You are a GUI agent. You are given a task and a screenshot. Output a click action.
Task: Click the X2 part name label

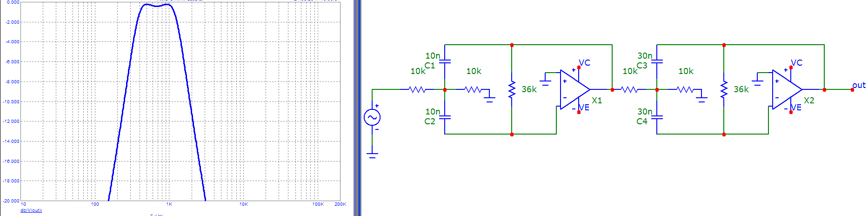809,100
